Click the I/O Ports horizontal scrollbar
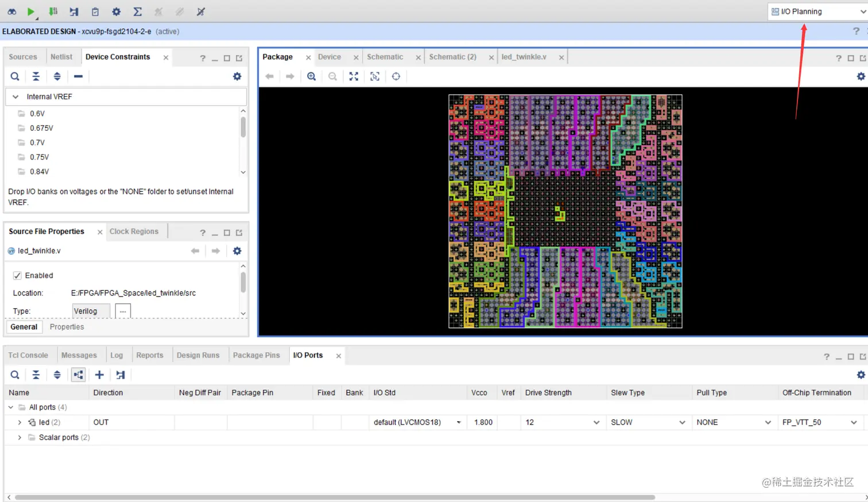The image size is (868, 502). point(335,497)
